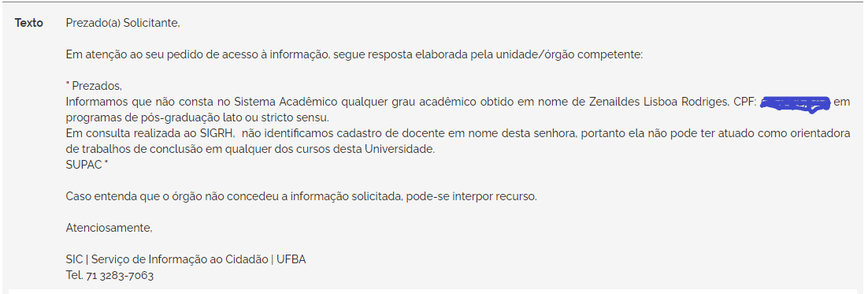The height and width of the screenshot is (294, 868).
Task: Click the quoted "Prezados," line
Action: tap(94, 87)
